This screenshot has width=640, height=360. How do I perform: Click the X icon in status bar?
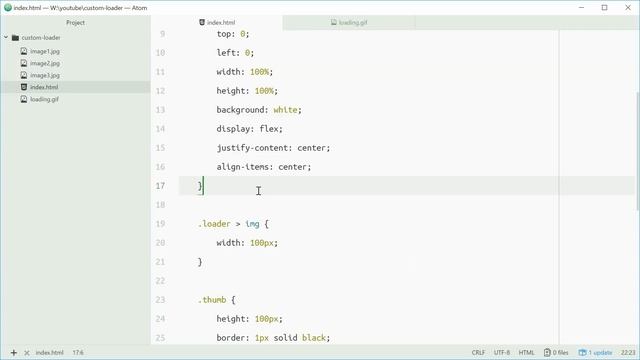coord(27,353)
